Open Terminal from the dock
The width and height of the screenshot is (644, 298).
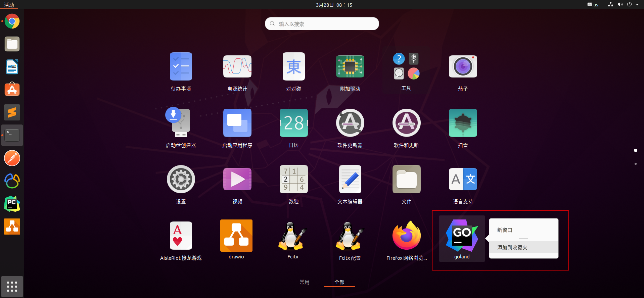12,135
